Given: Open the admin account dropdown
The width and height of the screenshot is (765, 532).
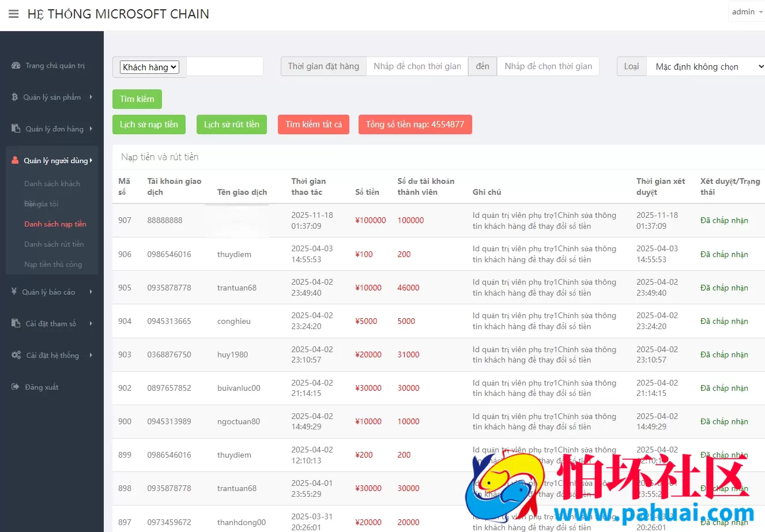Looking at the screenshot, I should tap(747, 12).
